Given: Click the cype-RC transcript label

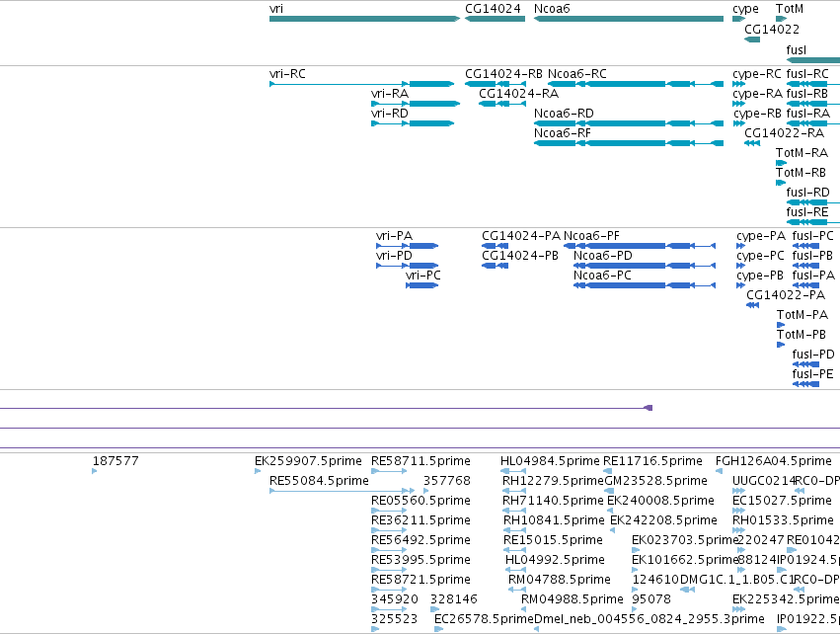Looking at the screenshot, I should click(757, 74).
